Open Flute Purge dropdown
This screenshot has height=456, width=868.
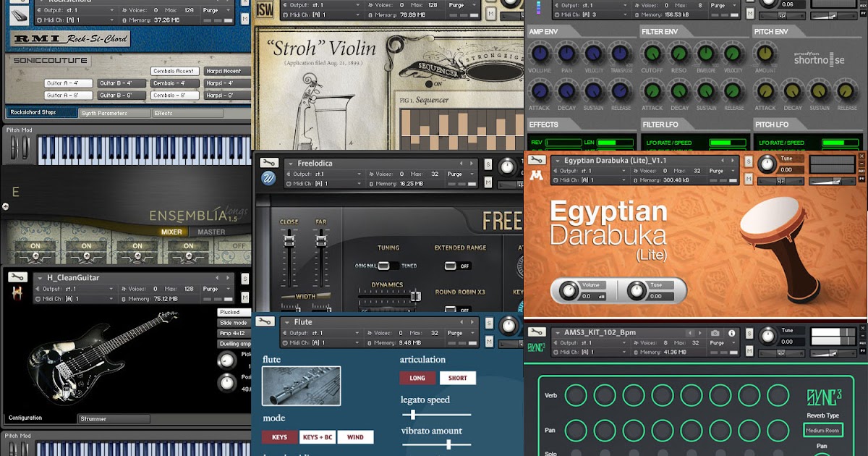coord(459,333)
